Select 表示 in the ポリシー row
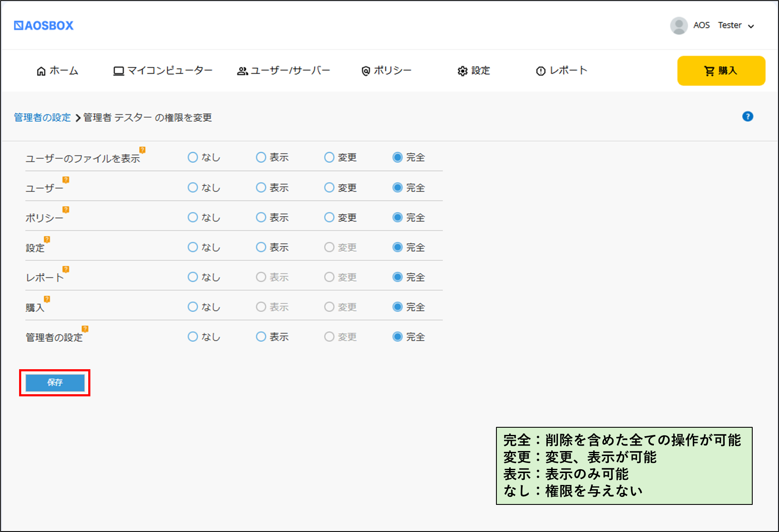The image size is (779, 532). click(261, 217)
